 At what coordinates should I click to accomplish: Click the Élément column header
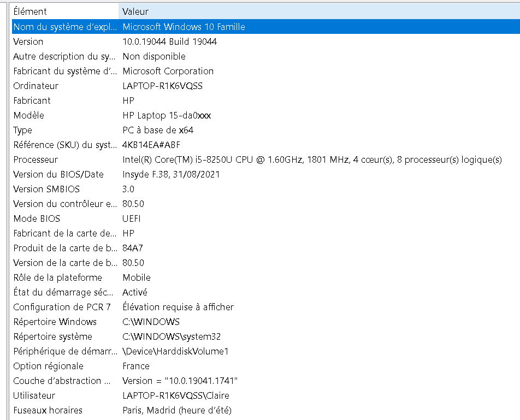[x=64, y=11]
